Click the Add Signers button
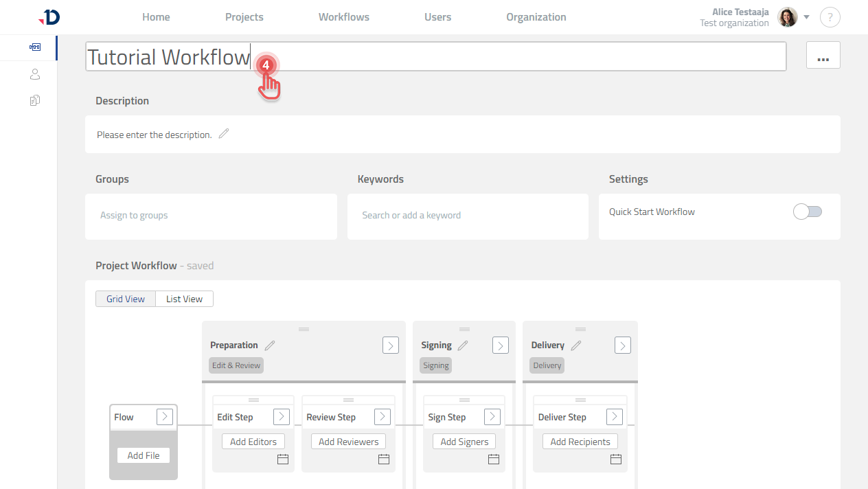The image size is (868, 489). coord(464,441)
